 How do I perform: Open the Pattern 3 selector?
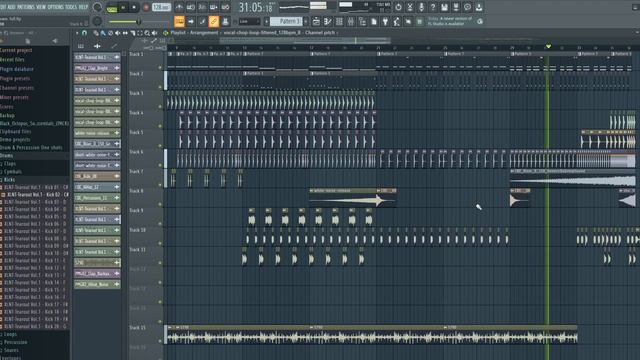coord(286,21)
